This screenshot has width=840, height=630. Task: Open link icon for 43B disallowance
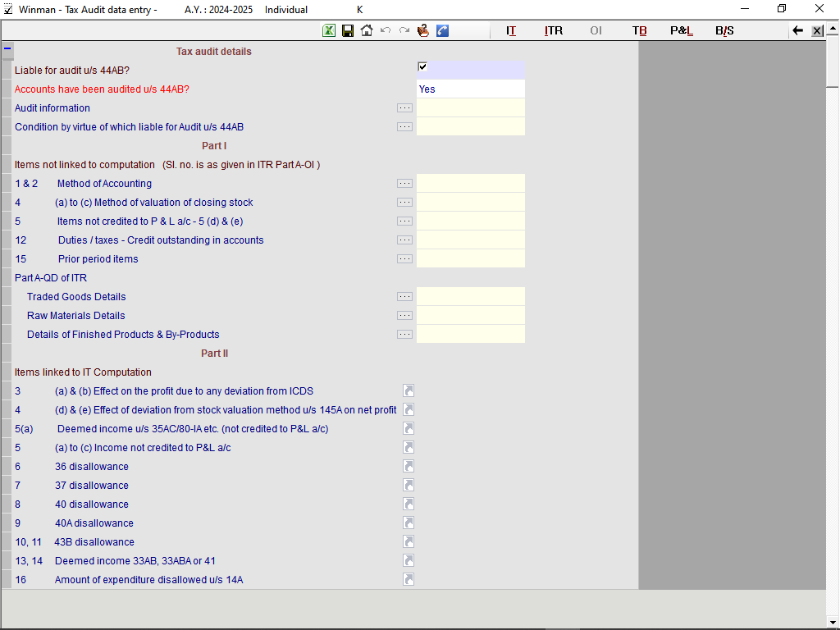point(409,541)
